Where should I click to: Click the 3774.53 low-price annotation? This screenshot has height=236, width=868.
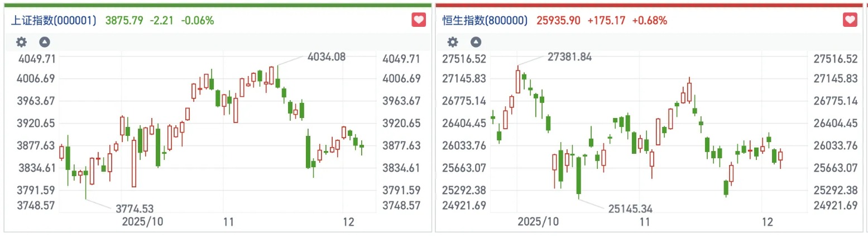pos(135,209)
